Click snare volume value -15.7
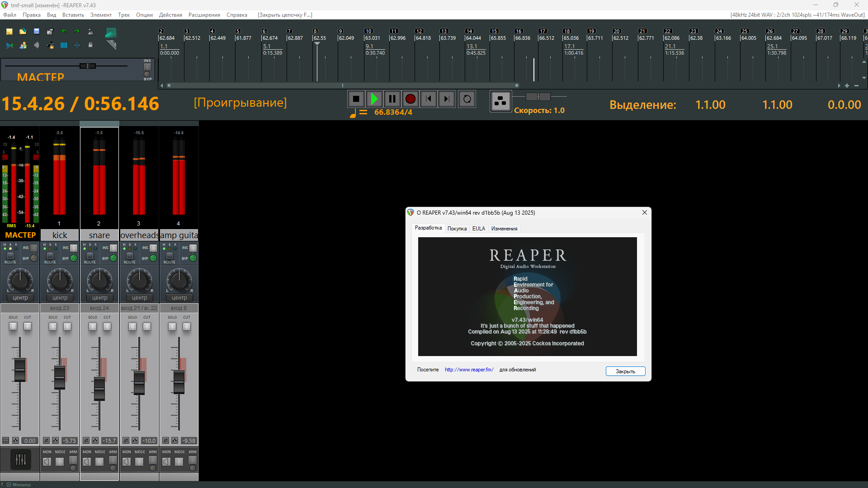This screenshot has height=488, width=868. [109, 441]
